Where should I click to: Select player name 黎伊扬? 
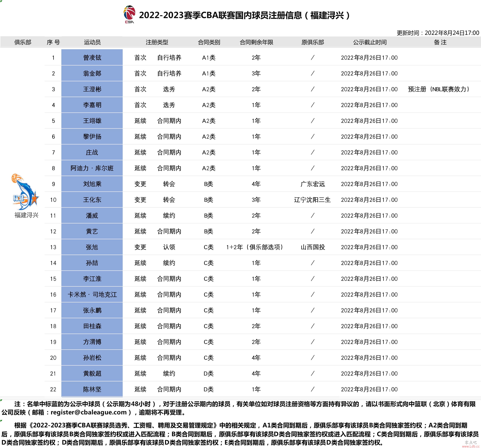92,137
